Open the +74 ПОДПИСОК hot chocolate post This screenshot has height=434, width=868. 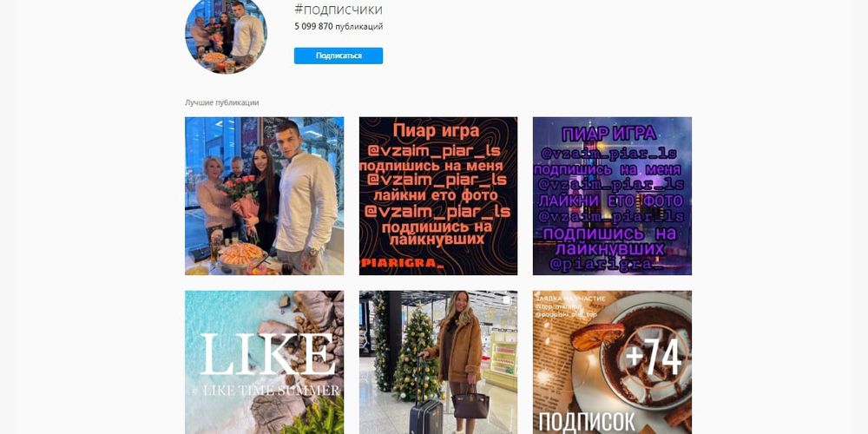point(612,363)
